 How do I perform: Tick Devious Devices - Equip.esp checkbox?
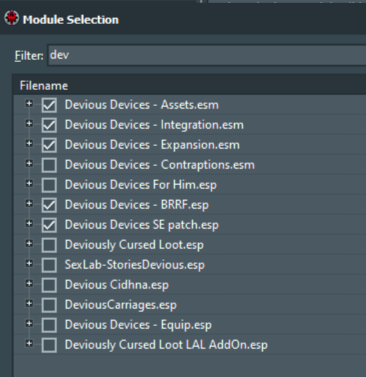(49, 325)
